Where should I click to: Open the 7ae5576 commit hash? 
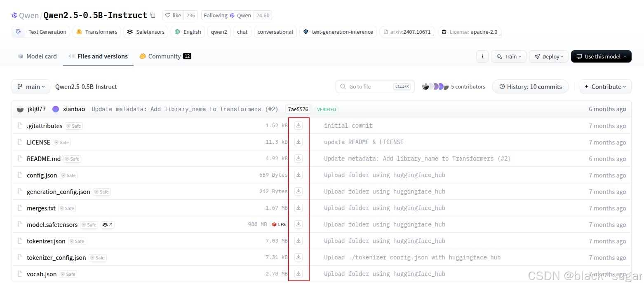coord(298,109)
